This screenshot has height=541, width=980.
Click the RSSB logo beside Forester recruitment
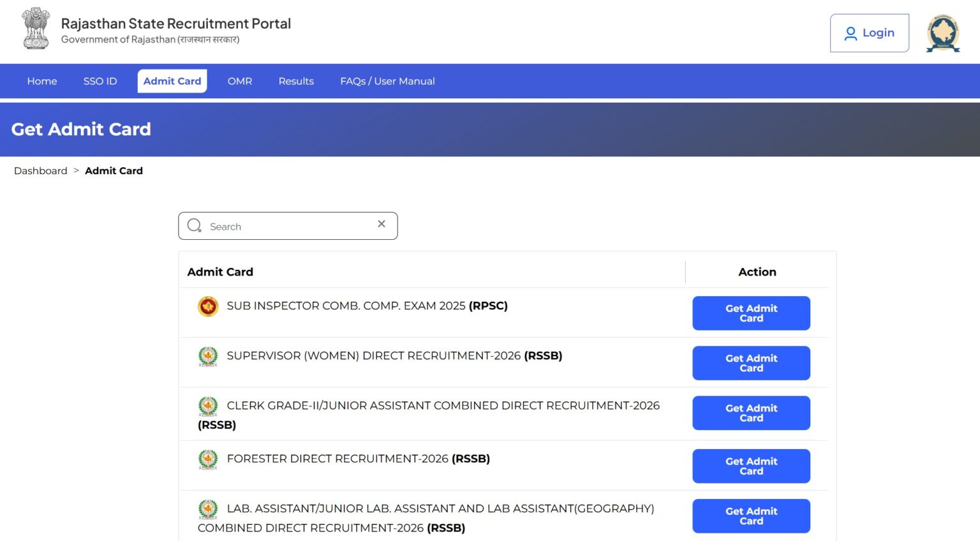(x=208, y=459)
